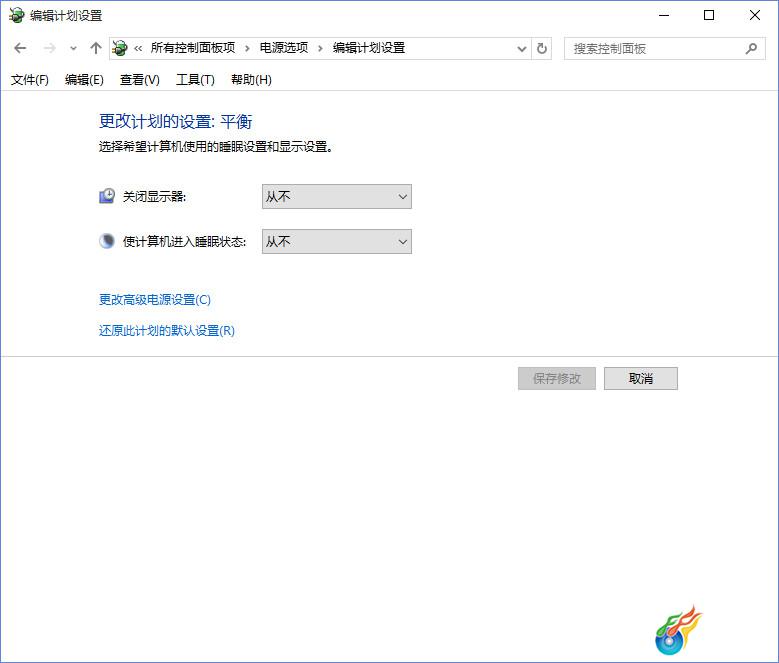Select 编辑计划设置 breadcrumb segment
This screenshot has height=663, width=779.
coord(369,48)
